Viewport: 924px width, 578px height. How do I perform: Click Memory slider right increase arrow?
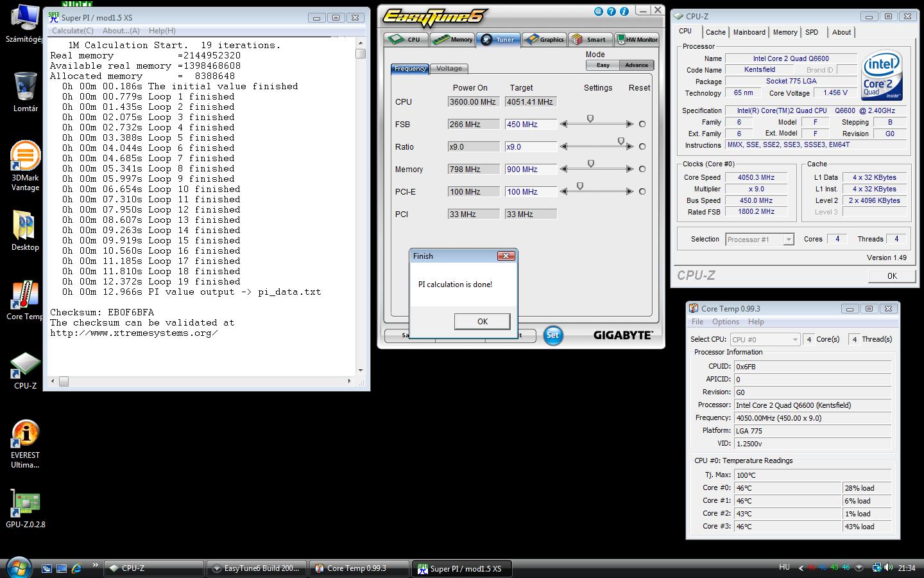(x=629, y=169)
